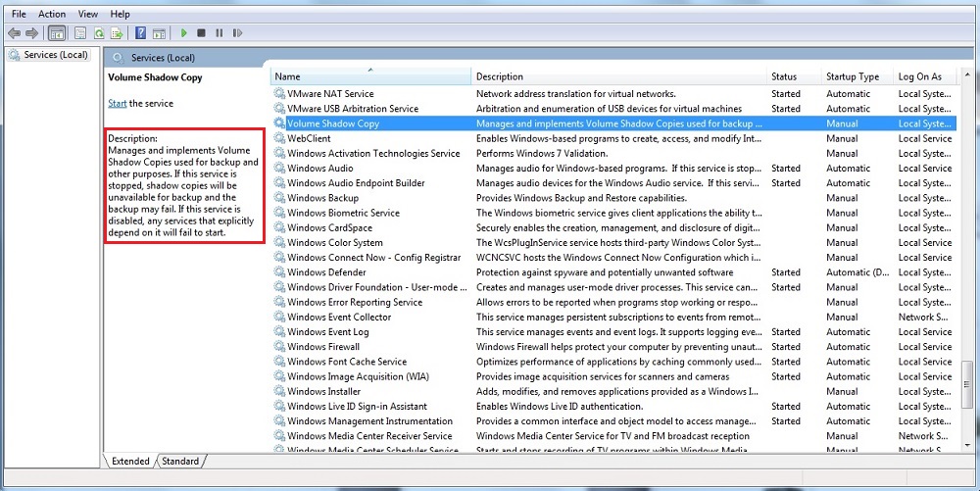Click the Stop Service square icon
Screen dimensions: 980x491
[x=201, y=33]
